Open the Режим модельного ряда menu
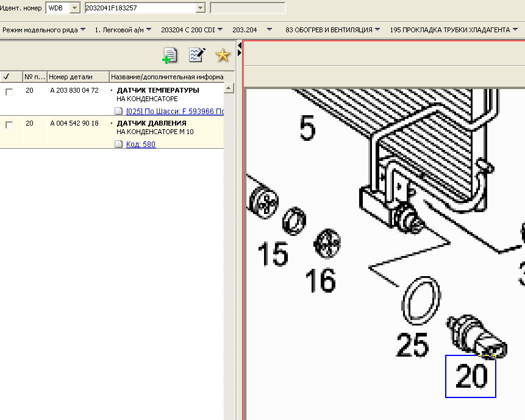The image size is (525, 420). click(44, 29)
